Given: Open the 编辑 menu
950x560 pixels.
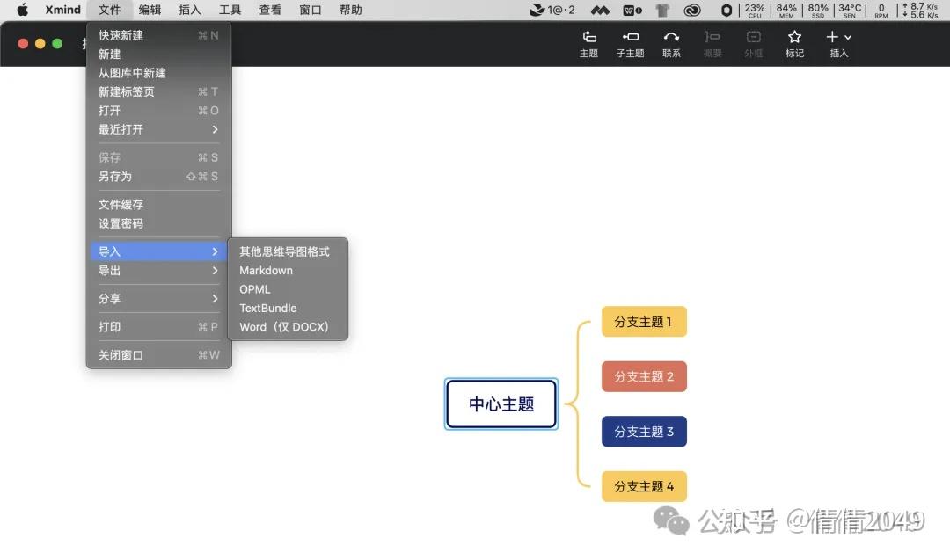Looking at the screenshot, I should click(x=149, y=10).
